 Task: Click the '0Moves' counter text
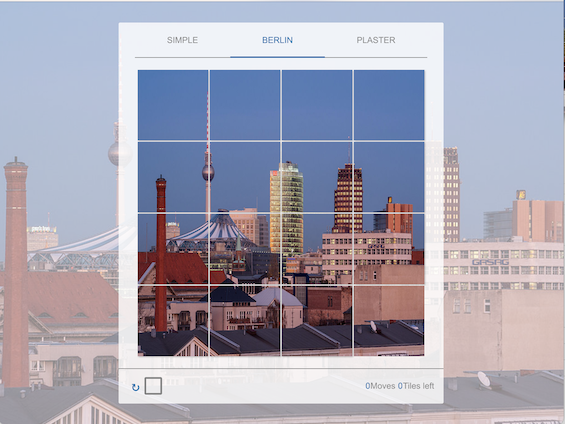pos(380,386)
